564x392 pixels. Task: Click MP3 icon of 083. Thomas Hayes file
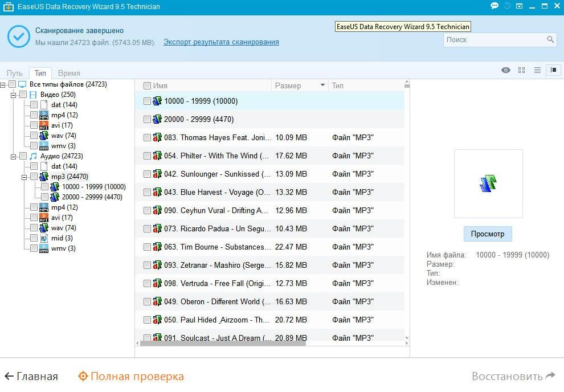[157, 137]
